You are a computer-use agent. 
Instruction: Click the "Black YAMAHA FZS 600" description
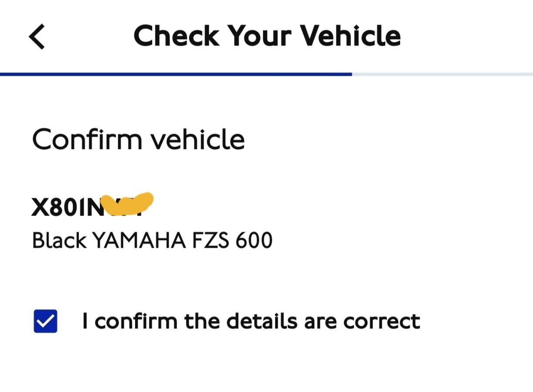pos(152,240)
